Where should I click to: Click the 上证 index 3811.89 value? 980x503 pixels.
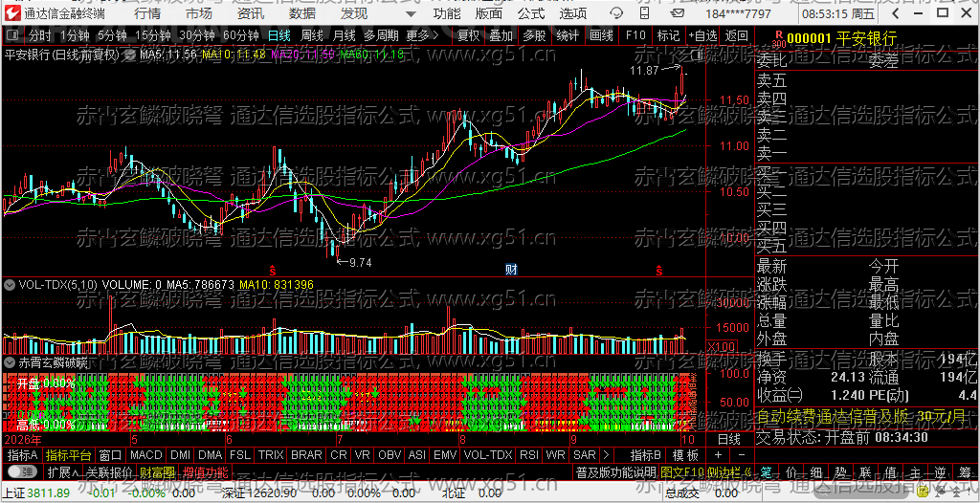point(48,493)
